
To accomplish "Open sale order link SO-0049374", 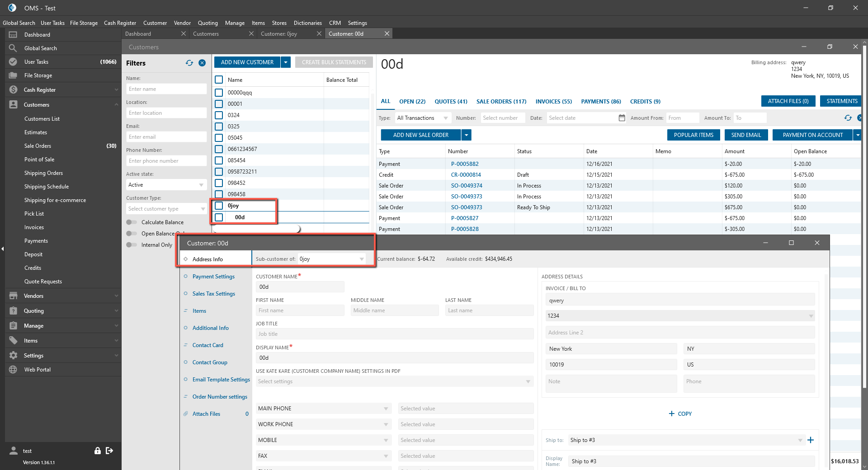I will (467, 186).
